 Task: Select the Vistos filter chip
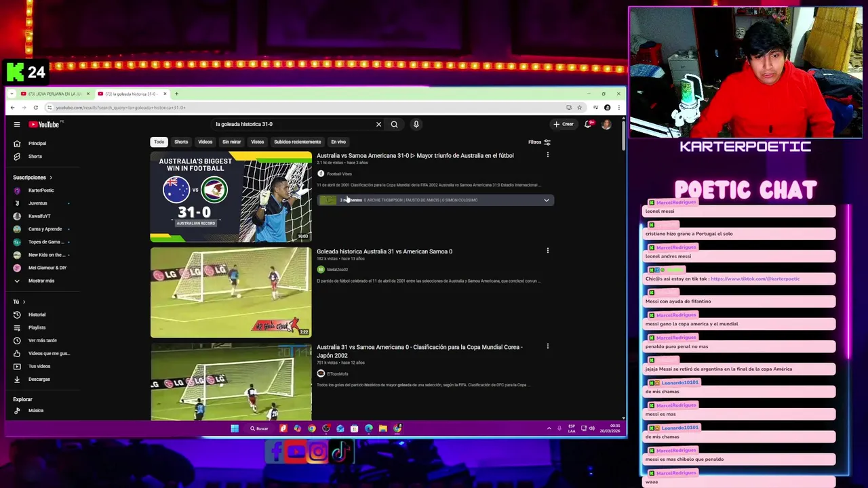[x=257, y=142]
